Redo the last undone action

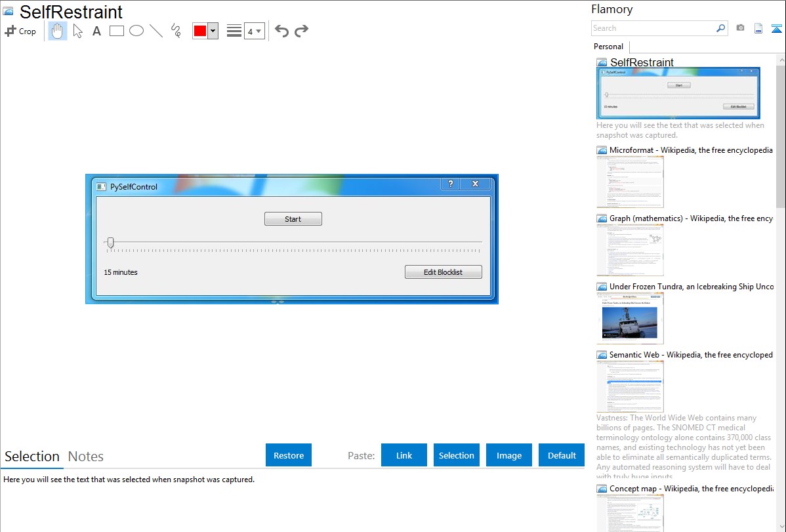[x=301, y=31]
